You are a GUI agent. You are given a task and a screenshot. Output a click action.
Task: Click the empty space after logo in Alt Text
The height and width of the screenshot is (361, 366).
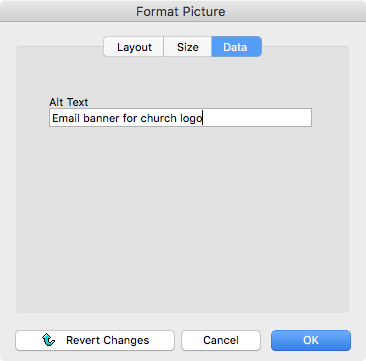257,118
